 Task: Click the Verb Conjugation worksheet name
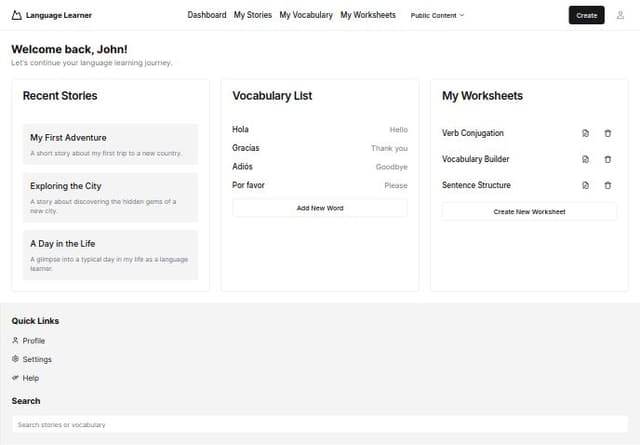coord(473,133)
